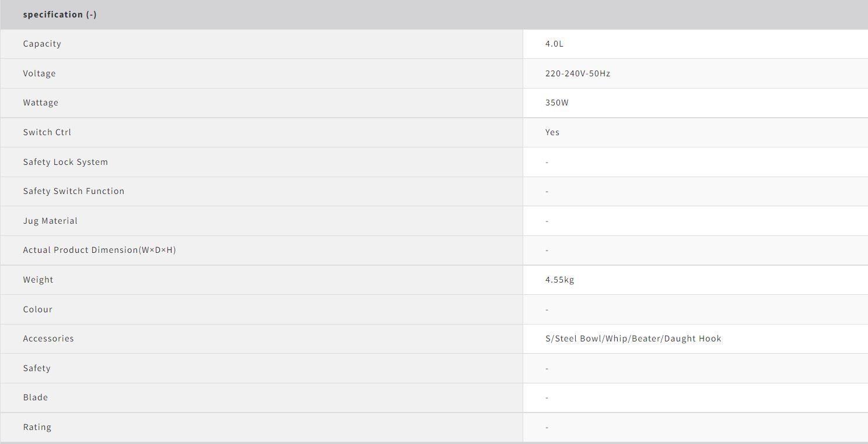Click the Accessories row label
The height and width of the screenshot is (444, 868).
click(x=48, y=339)
